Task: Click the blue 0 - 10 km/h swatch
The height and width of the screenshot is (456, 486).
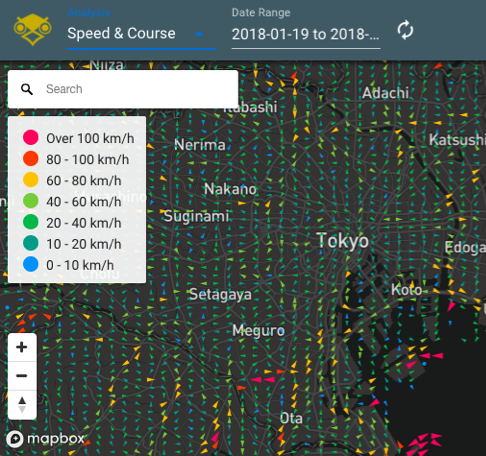Action: (31, 265)
